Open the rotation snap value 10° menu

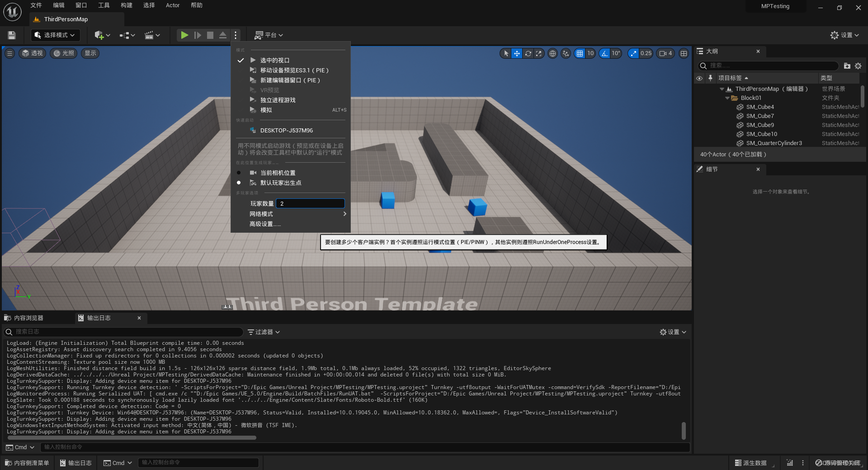[x=616, y=53]
